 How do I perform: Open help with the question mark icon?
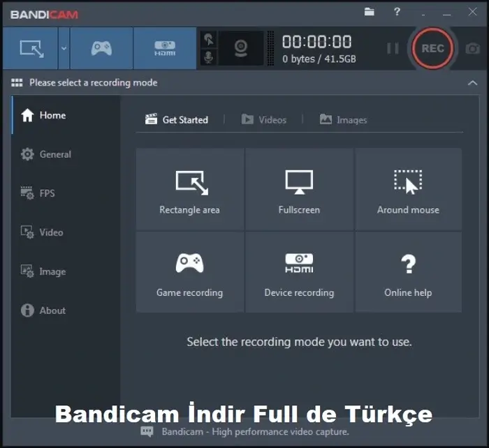(397, 12)
